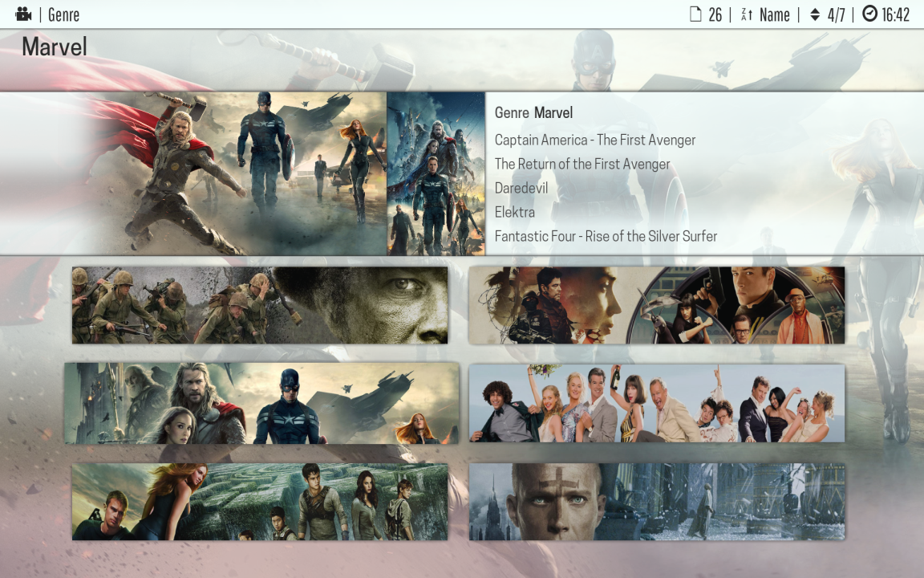Select Fantastic Four - Rise of the Silver Surfer

click(606, 237)
